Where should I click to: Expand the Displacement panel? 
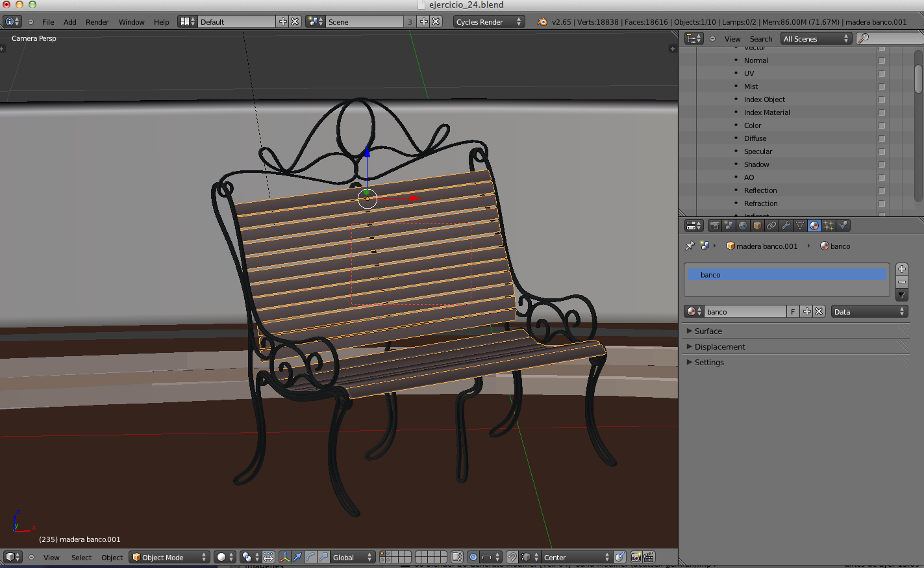[x=719, y=346]
